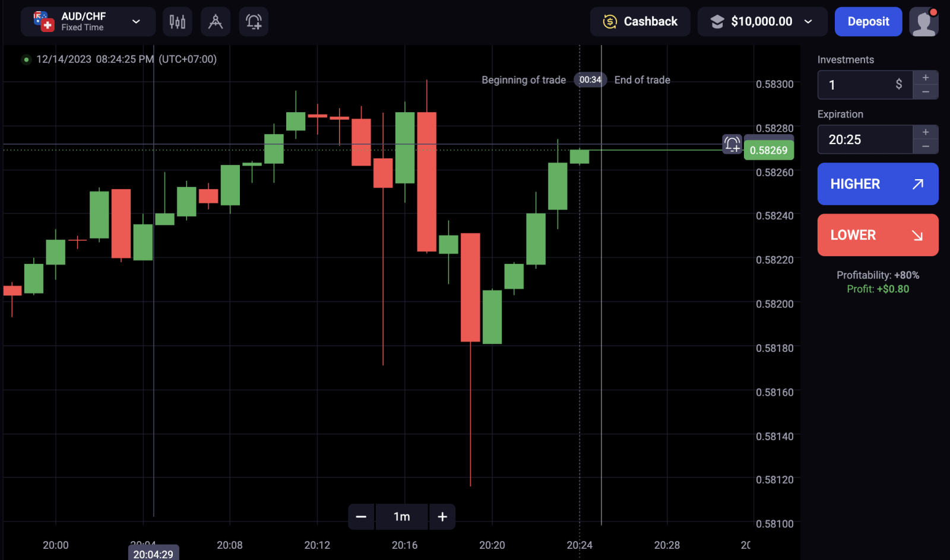The width and height of the screenshot is (950, 560).
Task: Click the Investments amount input field
Action: 858,85
